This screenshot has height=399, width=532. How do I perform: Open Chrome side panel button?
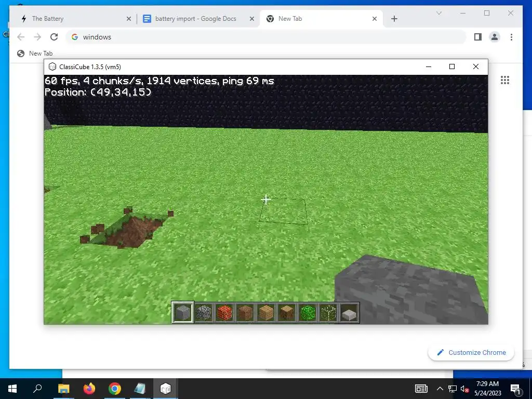[478, 37]
